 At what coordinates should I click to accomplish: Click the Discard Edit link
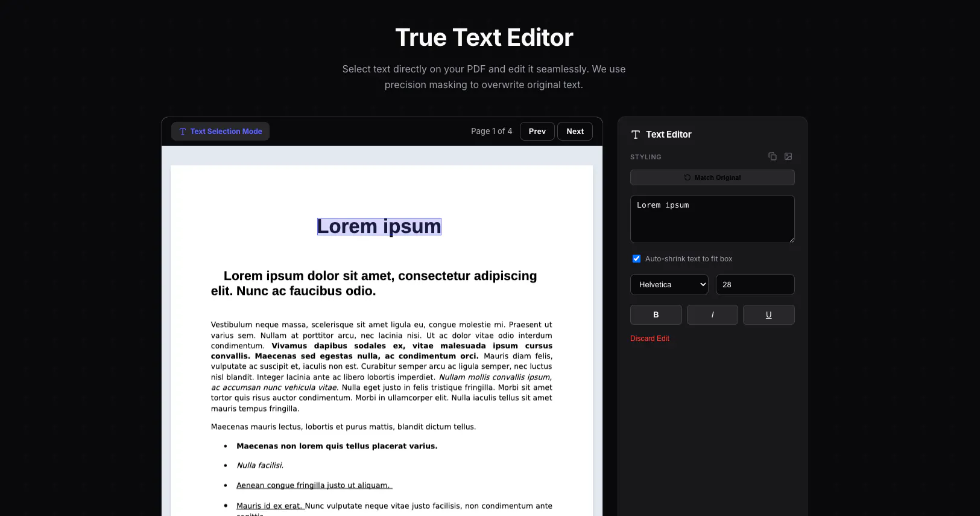coord(650,339)
